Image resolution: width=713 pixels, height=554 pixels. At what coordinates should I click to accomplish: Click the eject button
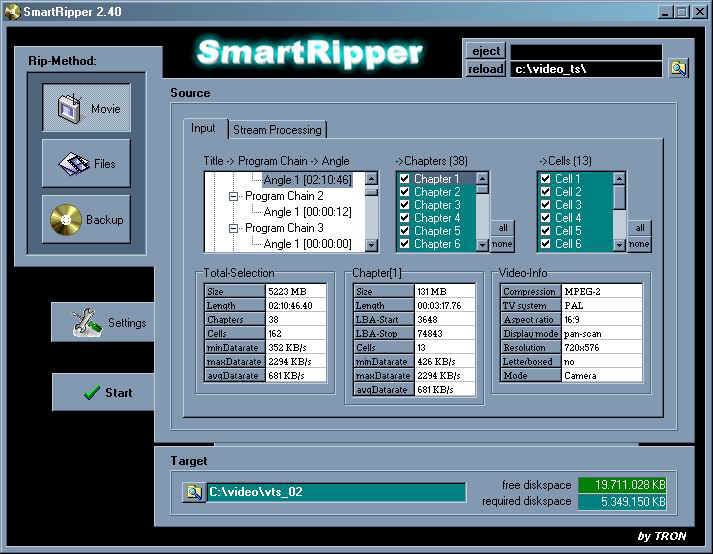click(x=486, y=51)
